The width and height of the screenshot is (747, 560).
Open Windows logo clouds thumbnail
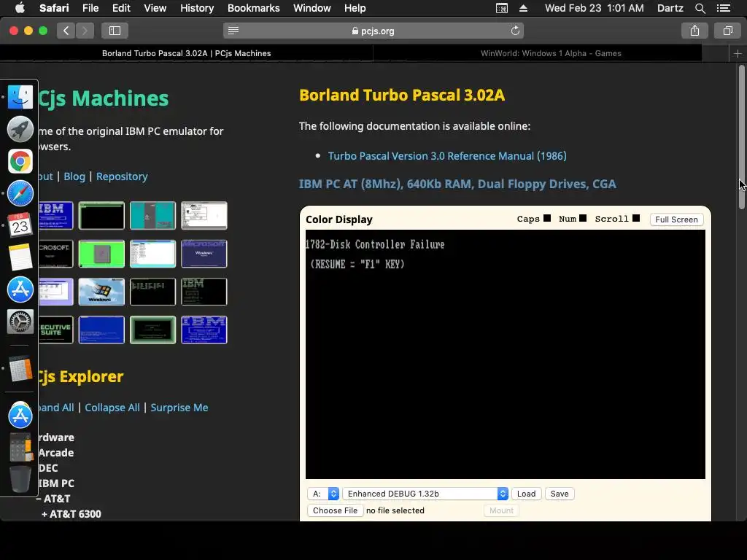coord(101,292)
